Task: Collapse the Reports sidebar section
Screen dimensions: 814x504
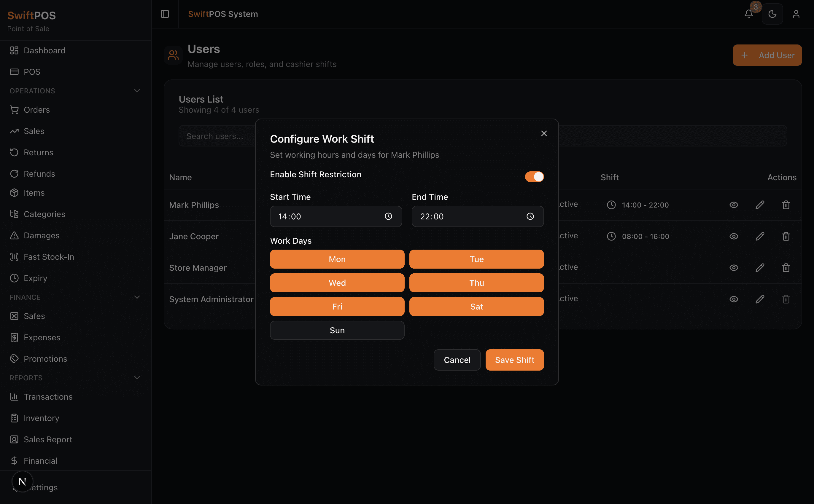Action: (137, 378)
